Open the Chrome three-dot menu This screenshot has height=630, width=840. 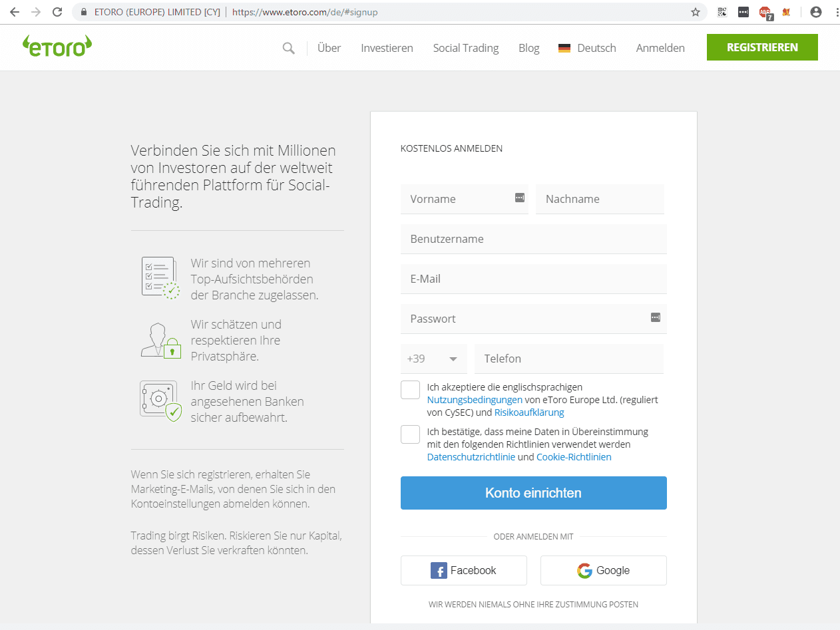point(835,12)
